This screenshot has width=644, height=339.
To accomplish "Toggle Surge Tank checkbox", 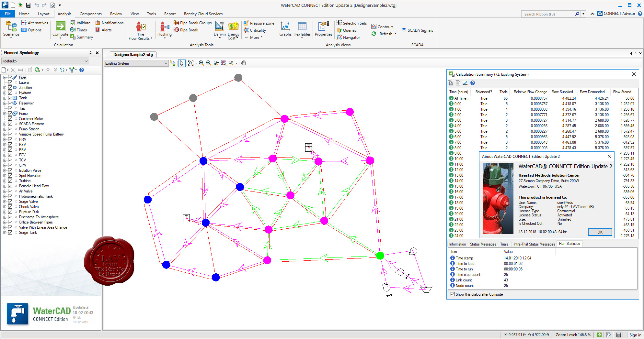I will [10, 233].
